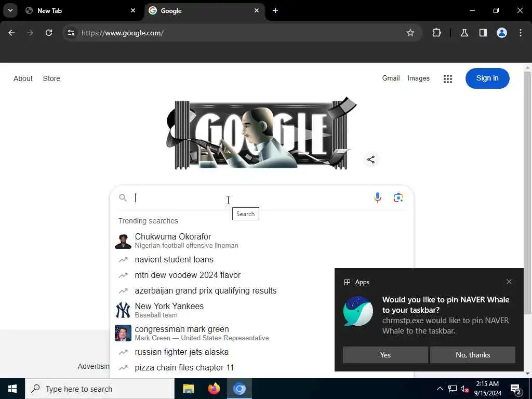Toggle the browser side panel
Viewport: 532px width, 399px height.
tap(483, 33)
